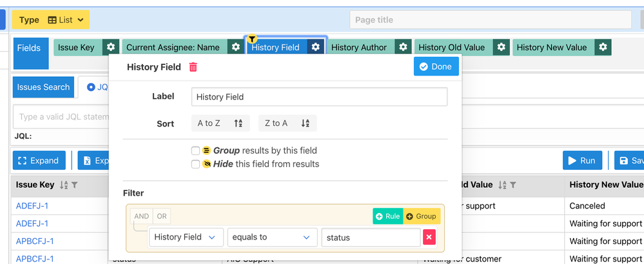Open settings gear for Current Assignee: Name field
This screenshot has width=644, height=264.
[235, 47]
